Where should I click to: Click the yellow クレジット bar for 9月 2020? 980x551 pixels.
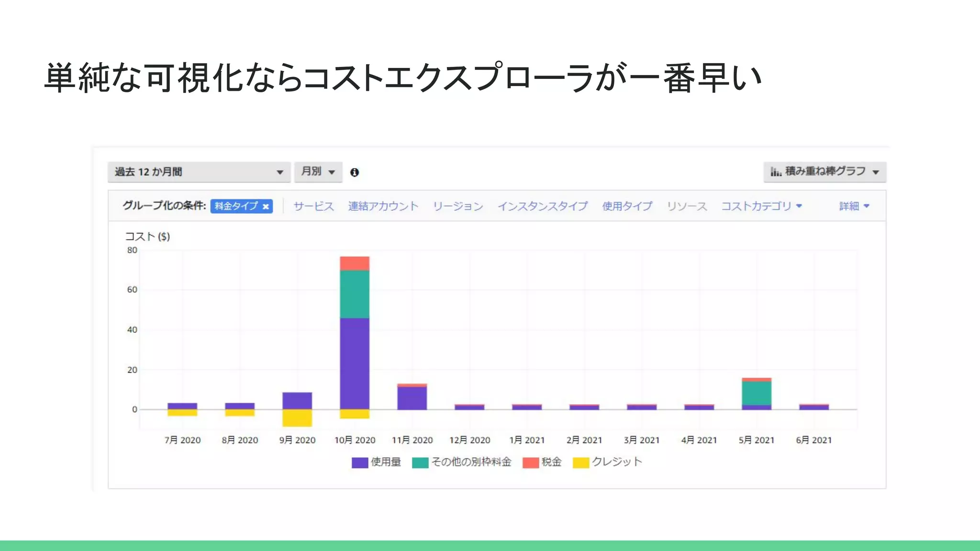297,418
